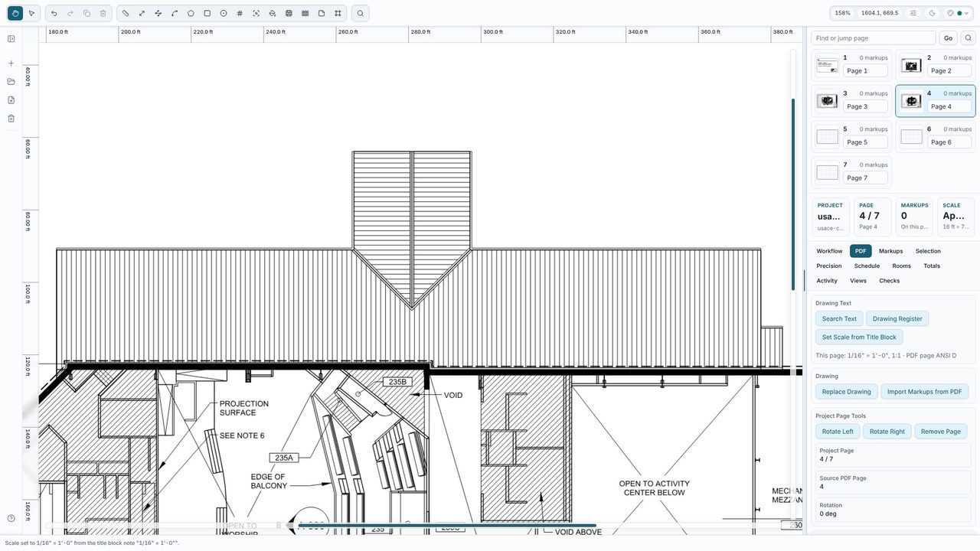Switch to the Rooms tab

tap(902, 266)
